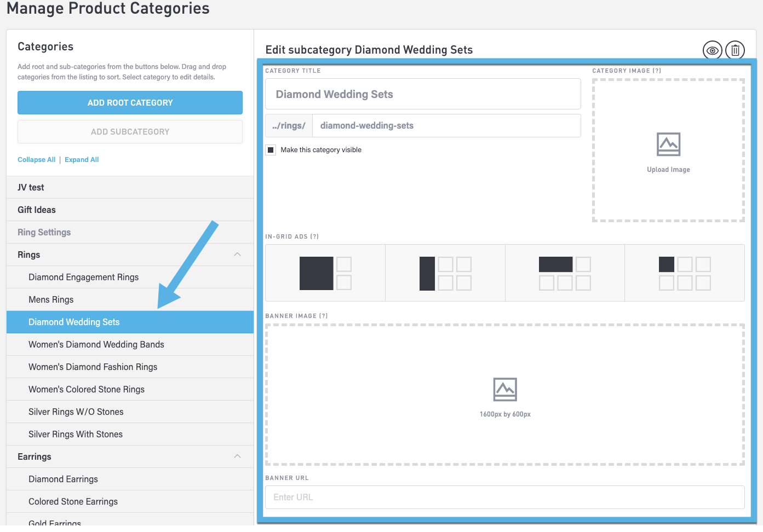Image resolution: width=763 pixels, height=532 pixels.
Task: Click the Upload Image picture icon
Action: [668, 144]
